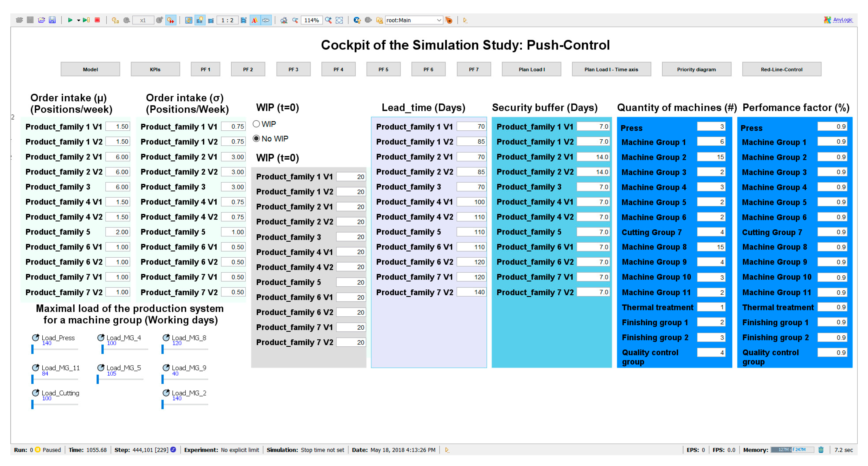Click the PF 7 button
Screen dimensions: 868x466
473,69
